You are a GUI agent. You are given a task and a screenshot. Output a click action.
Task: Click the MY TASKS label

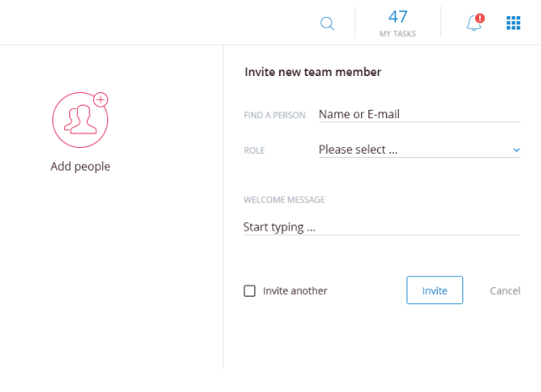[397, 34]
